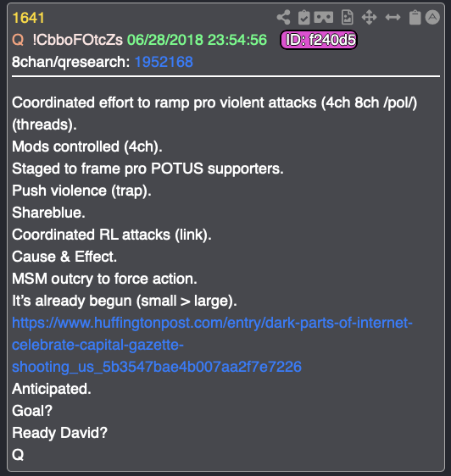This screenshot has width=451, height=476.
Task: Click the green timestamp 06/28/2018 23:54:56
Action: coord(197,40)
